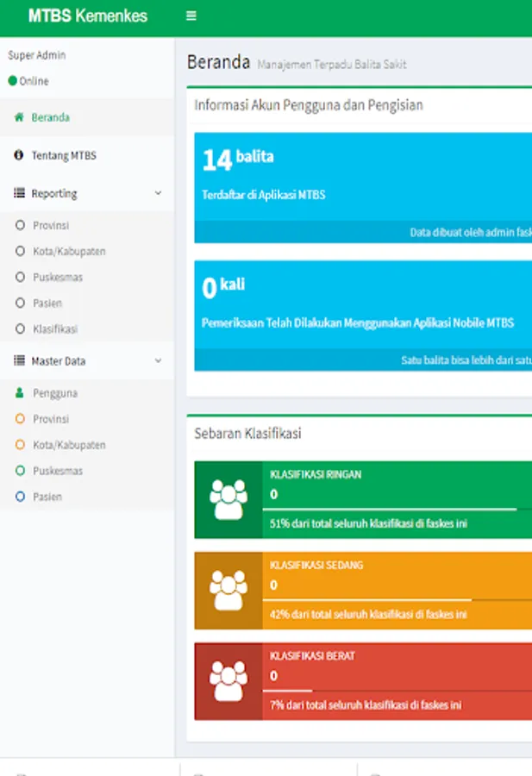Collapse the Master Data section using its chevron
The width and height of the screenshot is (532, 776).
158,360
